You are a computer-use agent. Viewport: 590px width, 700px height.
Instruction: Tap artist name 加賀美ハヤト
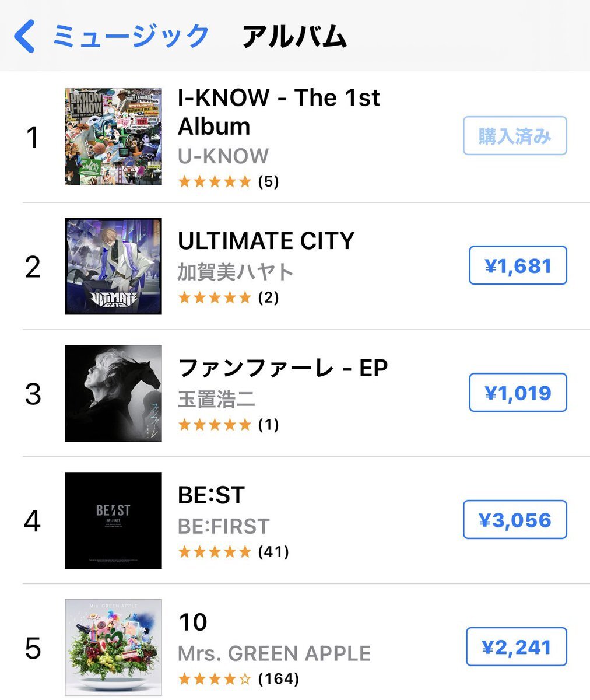(x=236, y=272)
